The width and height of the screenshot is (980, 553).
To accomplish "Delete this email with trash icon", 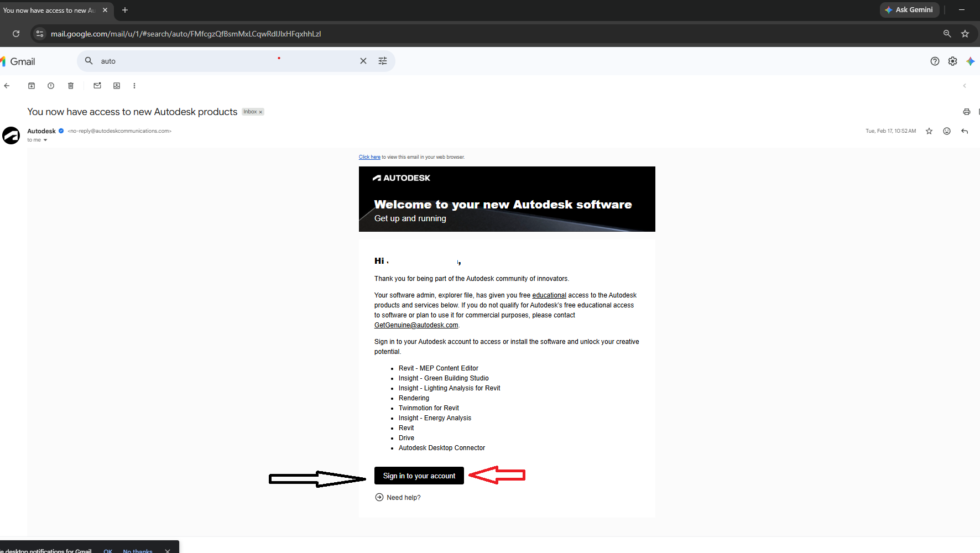I will [x=71, y=86].
